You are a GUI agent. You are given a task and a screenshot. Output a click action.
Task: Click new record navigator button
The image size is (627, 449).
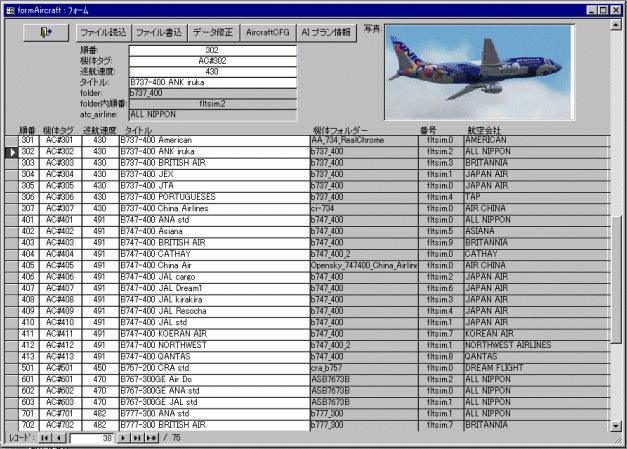point(153,438)
